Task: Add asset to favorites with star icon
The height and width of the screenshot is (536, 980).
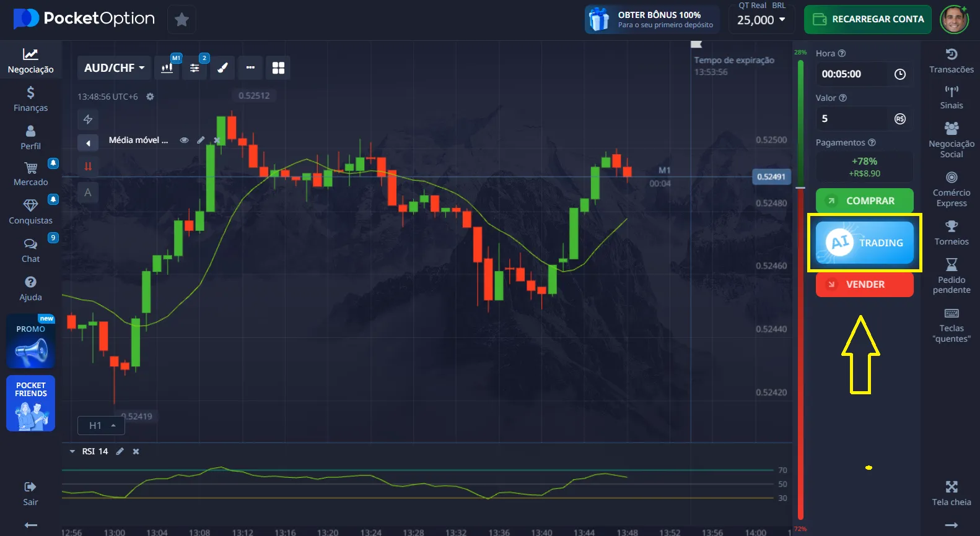Action: (182, 20)
